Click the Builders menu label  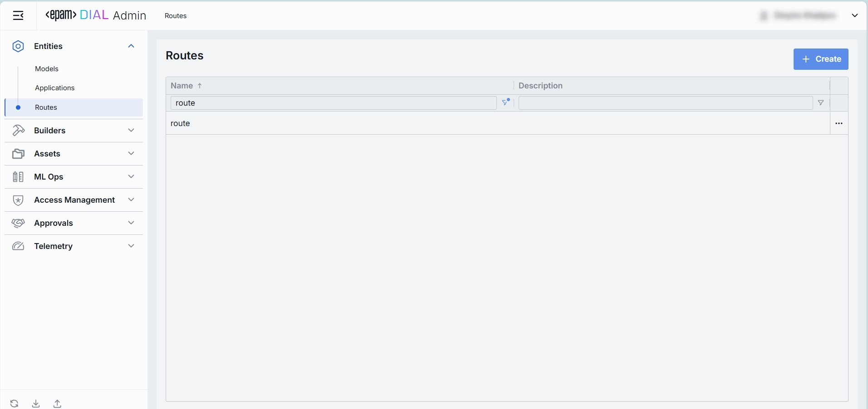tap(50, 131)
